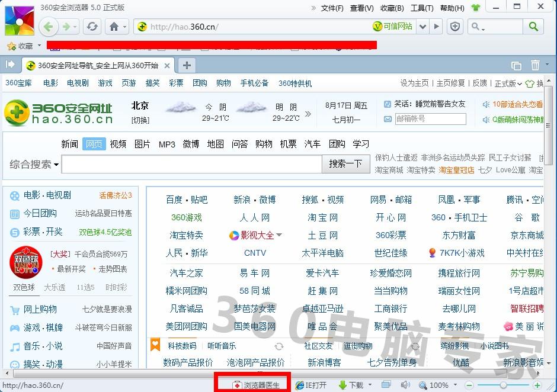
Task: Close the 360安全网址导航 tab
Action: [167, 66]
